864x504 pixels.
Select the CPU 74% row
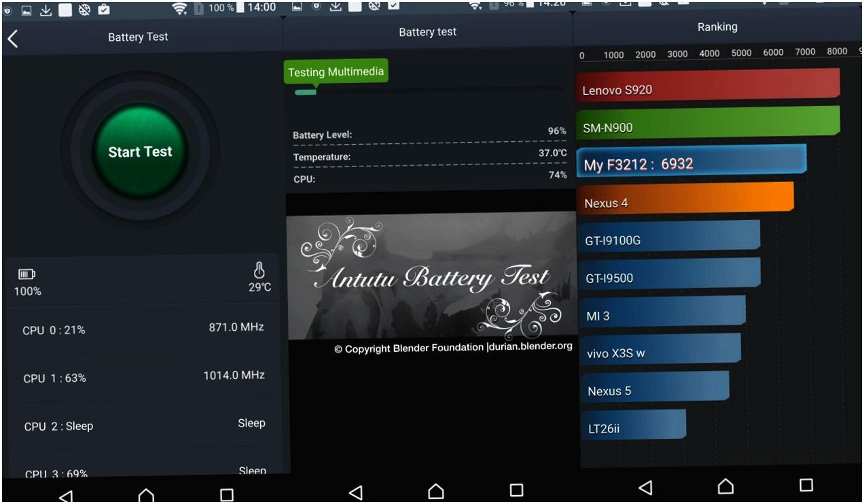coord(429,177)
